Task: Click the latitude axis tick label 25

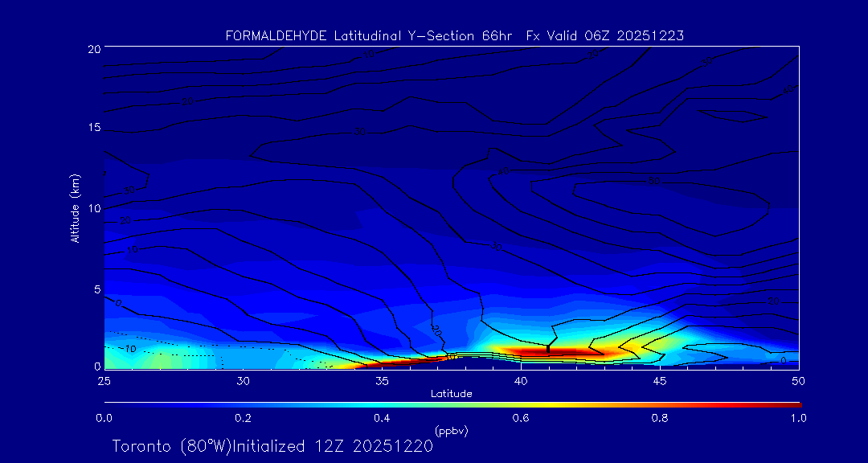Action: click(x=104, y=381)
